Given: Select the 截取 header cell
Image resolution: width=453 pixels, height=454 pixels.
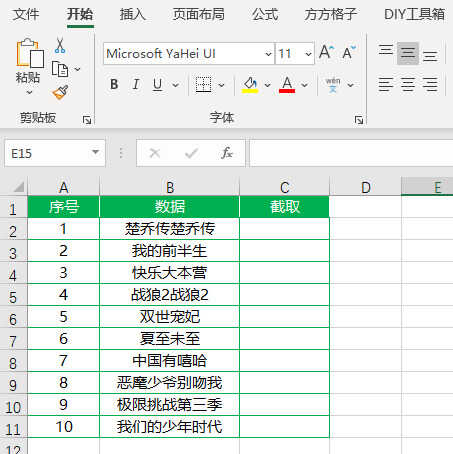Looking at the screenshot, I should coord(285,207).
